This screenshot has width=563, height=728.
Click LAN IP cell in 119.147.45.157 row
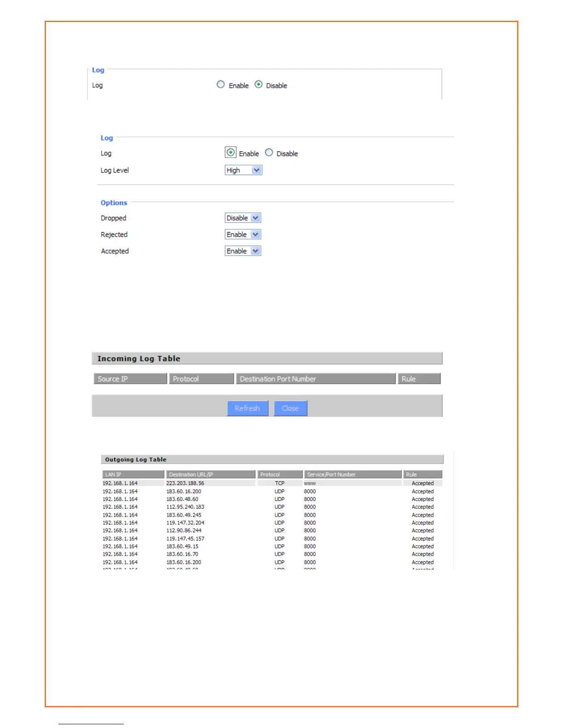pyautogui.click(x=120, y=539)
